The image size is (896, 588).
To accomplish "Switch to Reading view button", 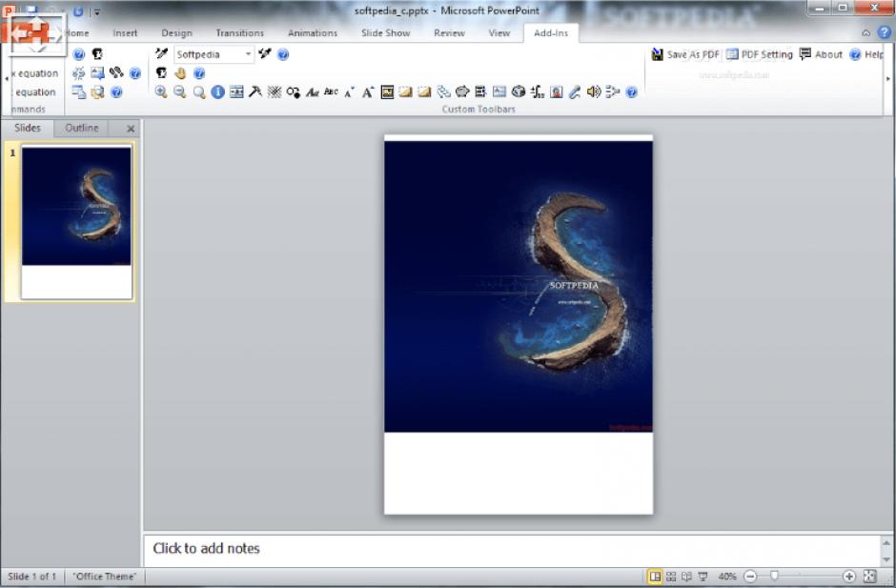I will 687,577.
